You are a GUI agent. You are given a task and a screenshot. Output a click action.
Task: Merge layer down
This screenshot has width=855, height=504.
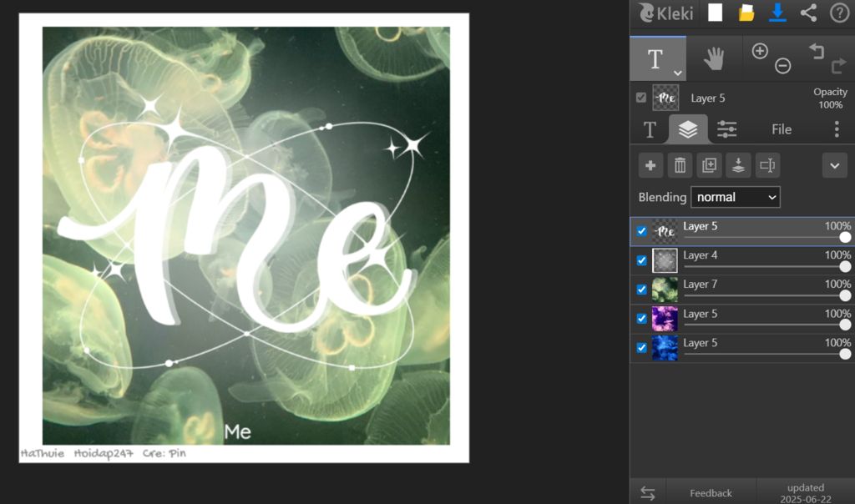tap(738, 166)
